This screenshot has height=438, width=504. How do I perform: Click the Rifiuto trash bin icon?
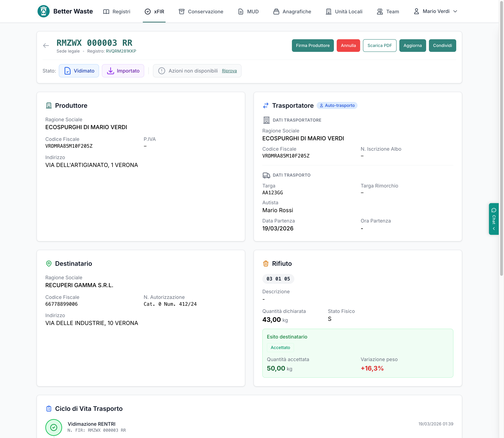(266, 264)
